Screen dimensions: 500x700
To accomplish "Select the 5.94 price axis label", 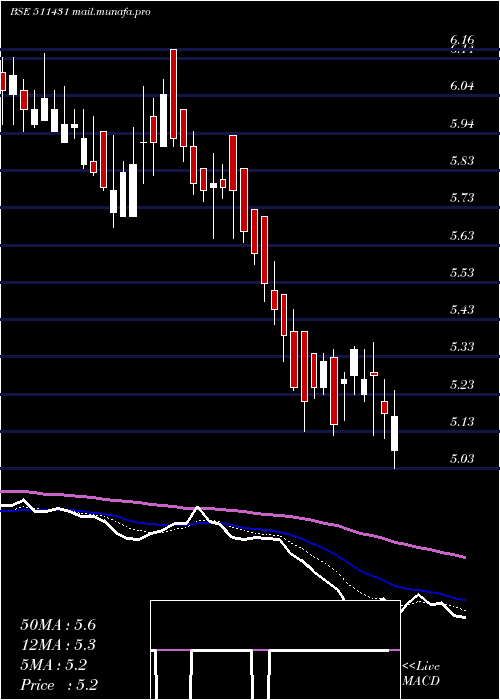I will 462,123.
